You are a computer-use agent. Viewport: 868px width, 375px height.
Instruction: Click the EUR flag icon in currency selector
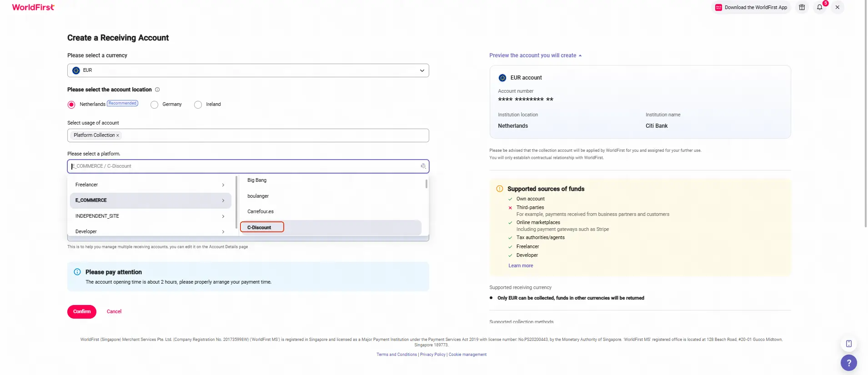[76, 70]
